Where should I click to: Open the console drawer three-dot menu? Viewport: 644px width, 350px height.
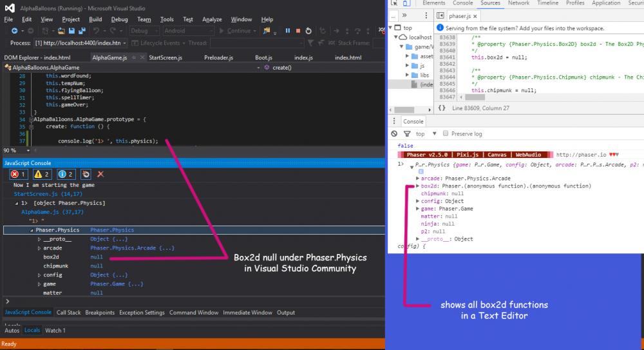(x=394, y=121)
